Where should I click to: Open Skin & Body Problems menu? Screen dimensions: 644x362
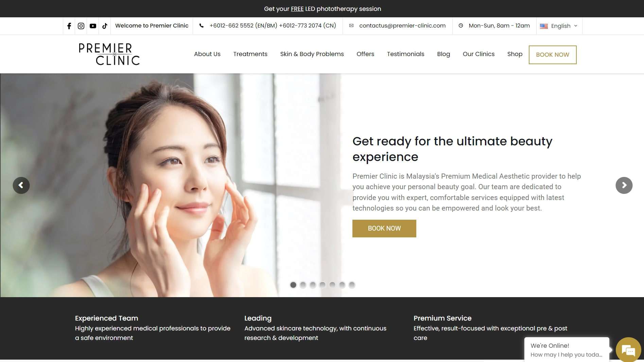pyautogui.click(x=312, y=54)
